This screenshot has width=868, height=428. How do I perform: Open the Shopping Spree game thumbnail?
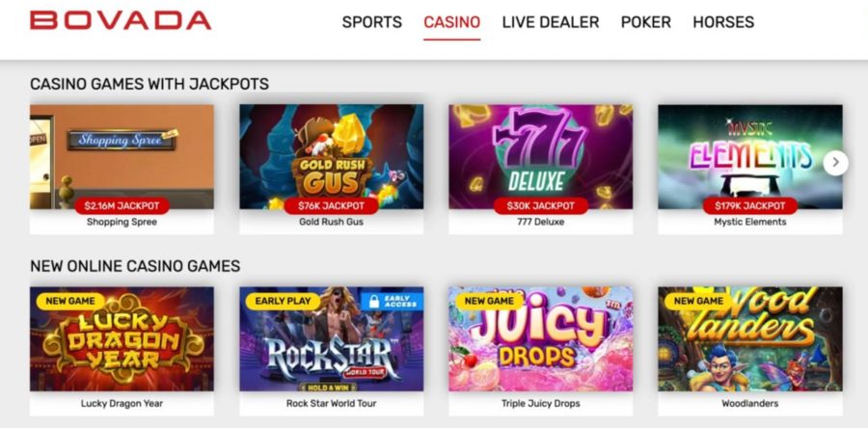point(122,156)
